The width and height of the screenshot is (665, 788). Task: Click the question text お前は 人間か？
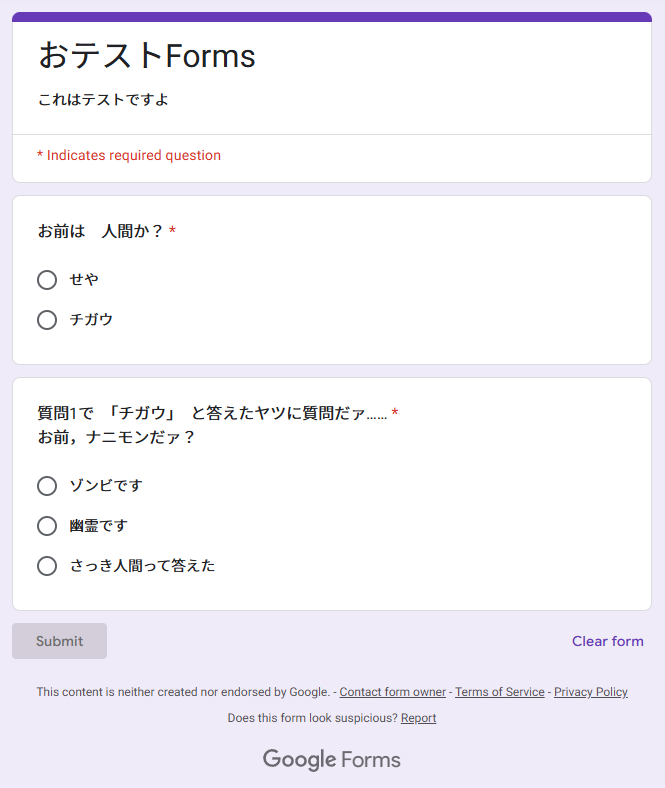(100, 232)
